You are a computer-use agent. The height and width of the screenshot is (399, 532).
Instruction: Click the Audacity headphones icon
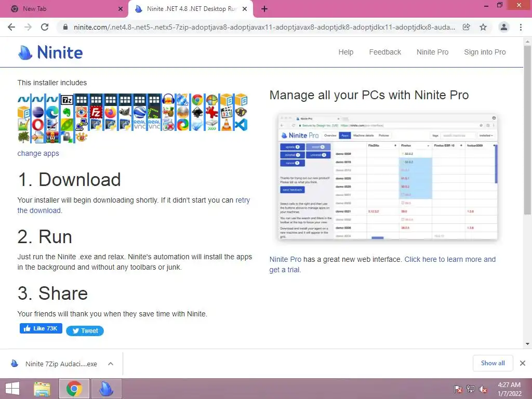pyautogui.click(x=168, y=100)
